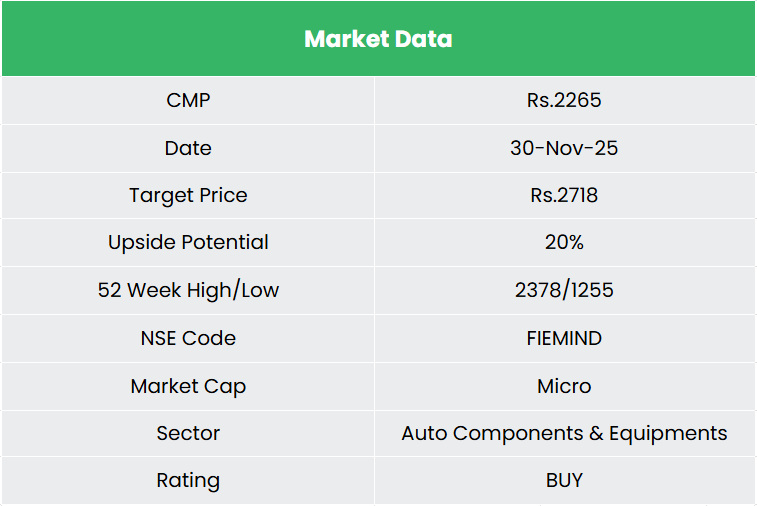Image resolution: width=757 pixels, height=506 pixels.
Task: Click the BUY rating value
Action: (x=564, y=480)
